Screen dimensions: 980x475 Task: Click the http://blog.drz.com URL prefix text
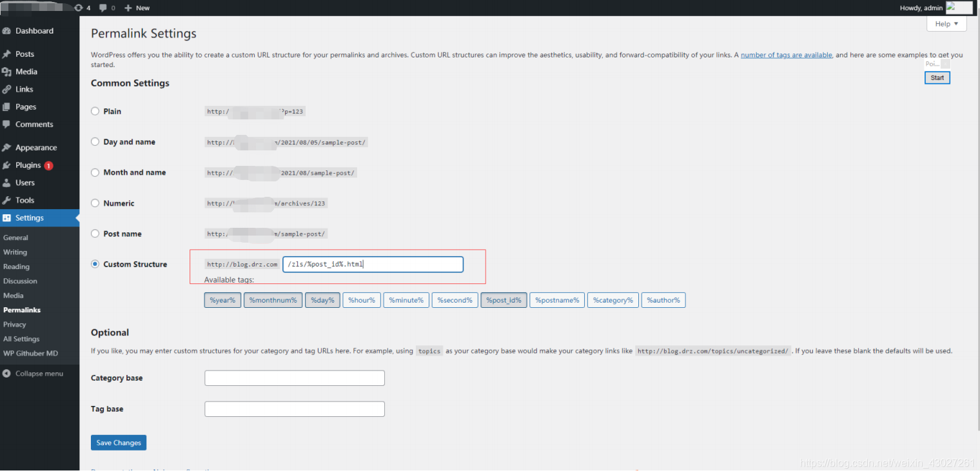(242, 264)
